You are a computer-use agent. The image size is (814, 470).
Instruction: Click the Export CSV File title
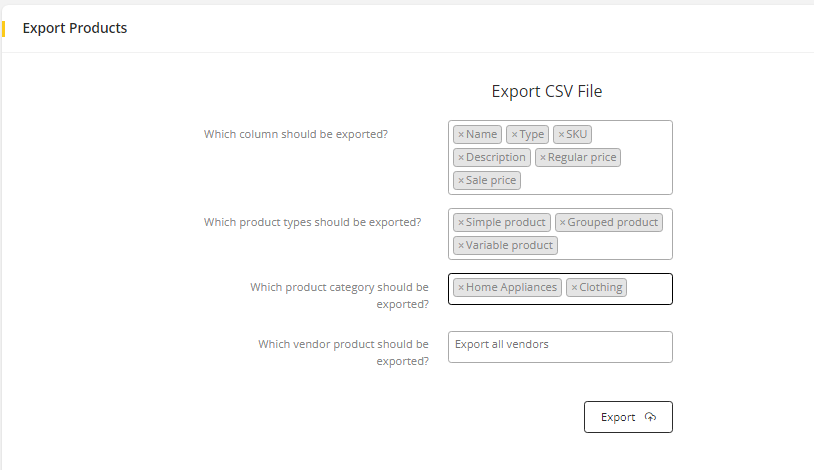click(547, 91)
